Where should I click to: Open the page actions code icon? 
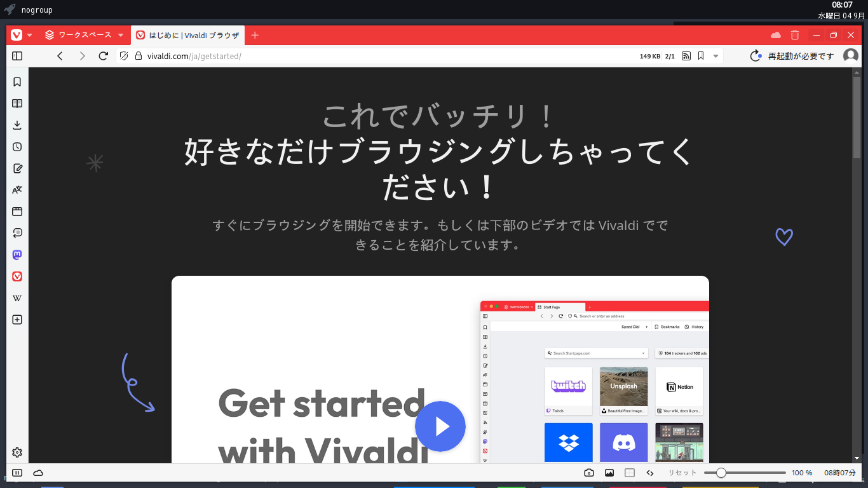point(650,473)
